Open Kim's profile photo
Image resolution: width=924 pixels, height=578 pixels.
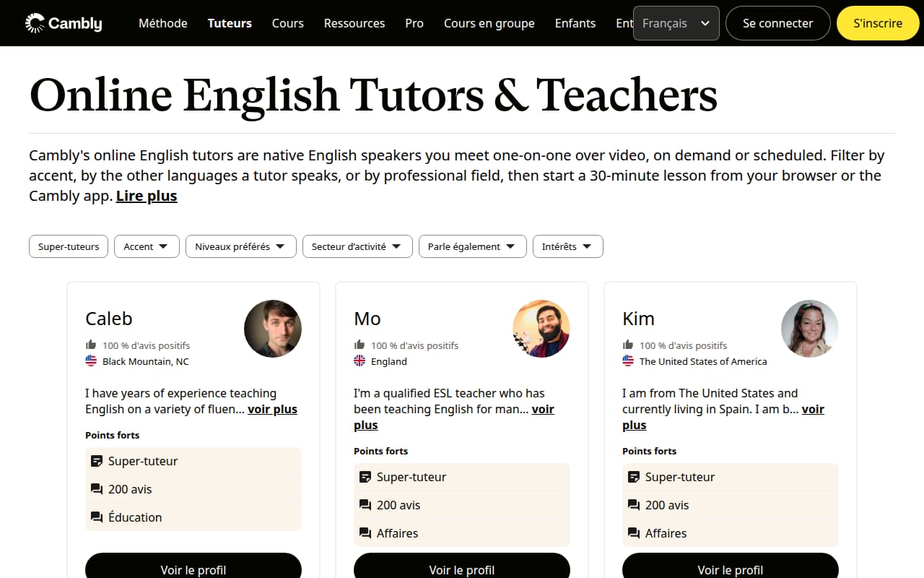pos(810,329)
